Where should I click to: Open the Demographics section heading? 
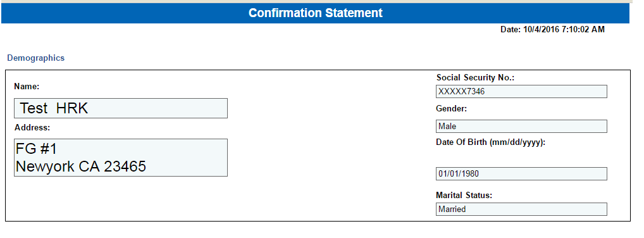point(35,58)
